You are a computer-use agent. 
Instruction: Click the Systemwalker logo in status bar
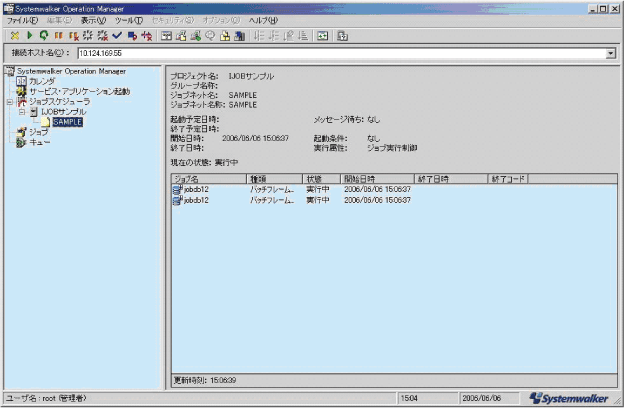click(x=569, y=398)
